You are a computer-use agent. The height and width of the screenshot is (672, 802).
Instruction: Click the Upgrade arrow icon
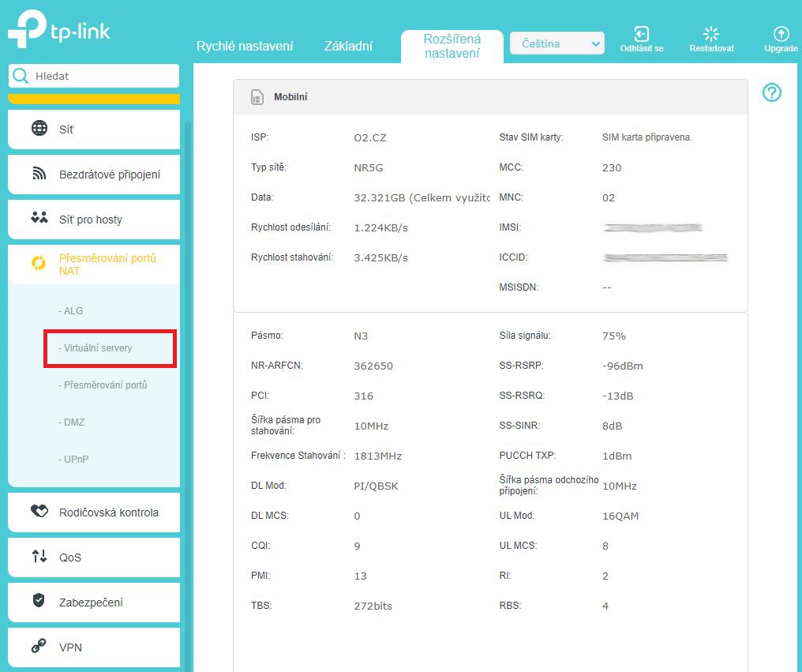[x=781, y=34]
